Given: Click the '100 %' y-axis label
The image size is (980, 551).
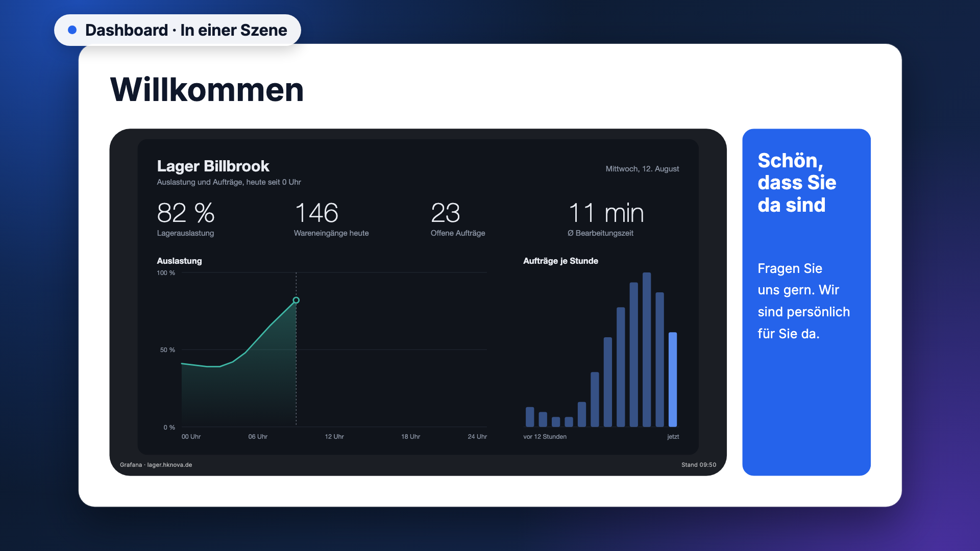Looking at the screenshot, I should point(166,273).
